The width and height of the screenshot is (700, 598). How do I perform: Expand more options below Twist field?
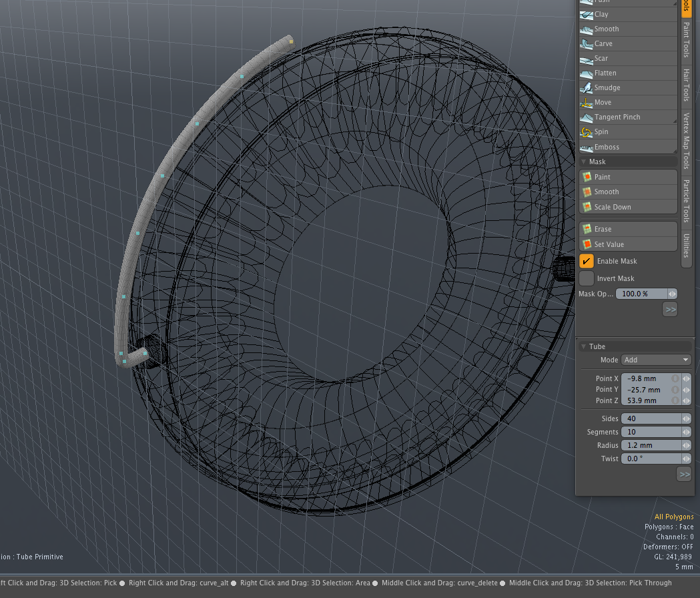[x=684, y=475]
